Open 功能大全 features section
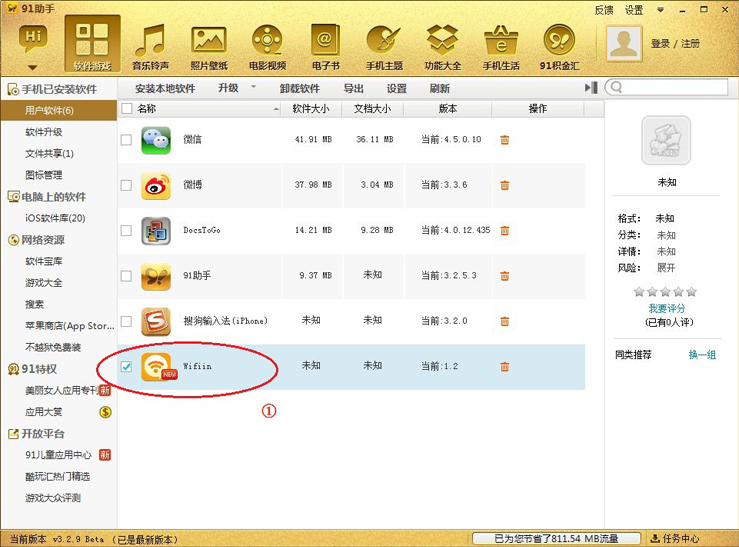739x547 pixels. [443, 47]
